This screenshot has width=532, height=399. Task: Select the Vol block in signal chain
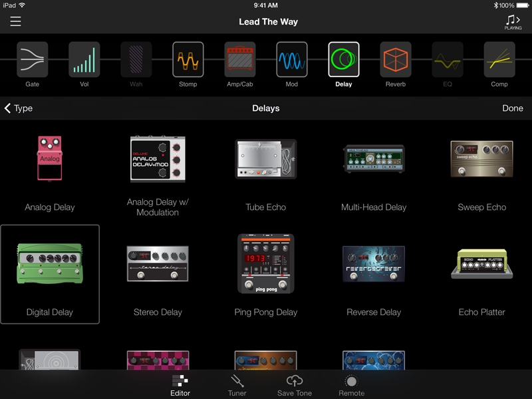[84, 60]
